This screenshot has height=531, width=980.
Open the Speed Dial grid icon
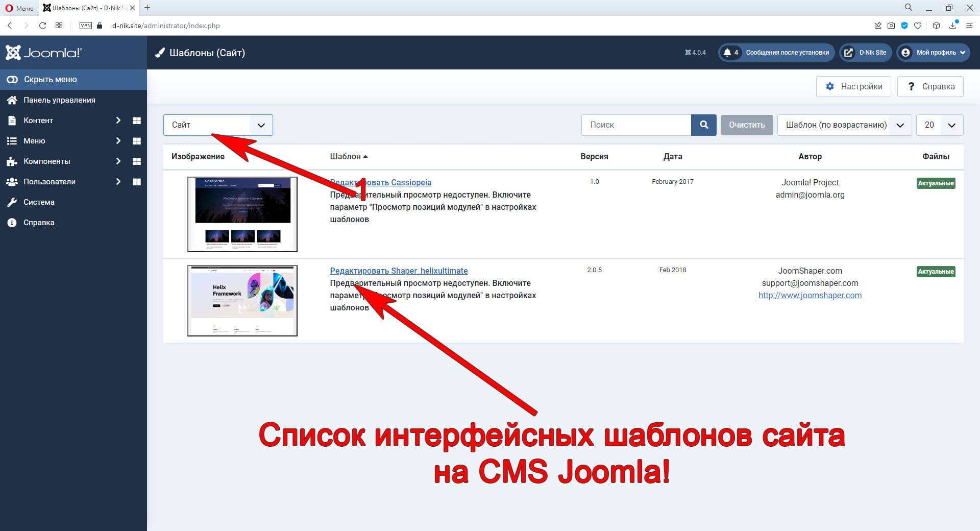coord(59,26)
